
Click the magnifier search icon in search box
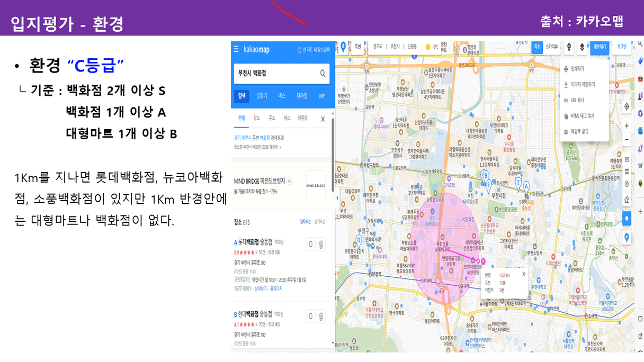click(x=323, y=74)
